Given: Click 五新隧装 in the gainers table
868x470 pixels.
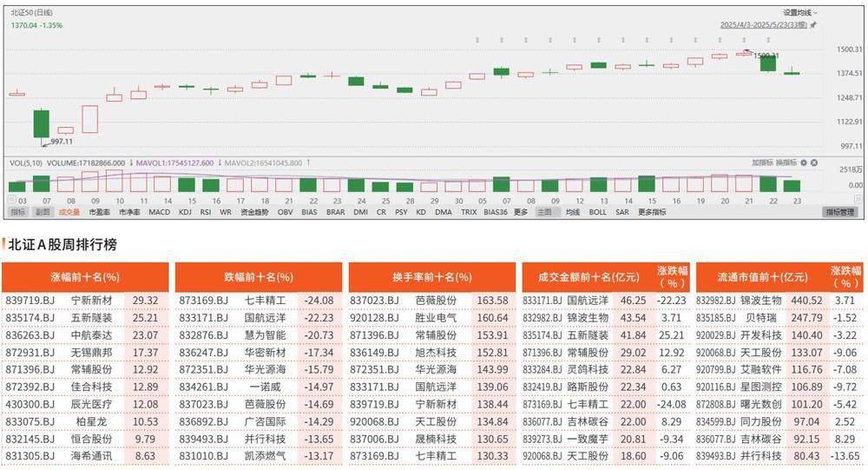Looking at the screenshot, I should 91,318.
